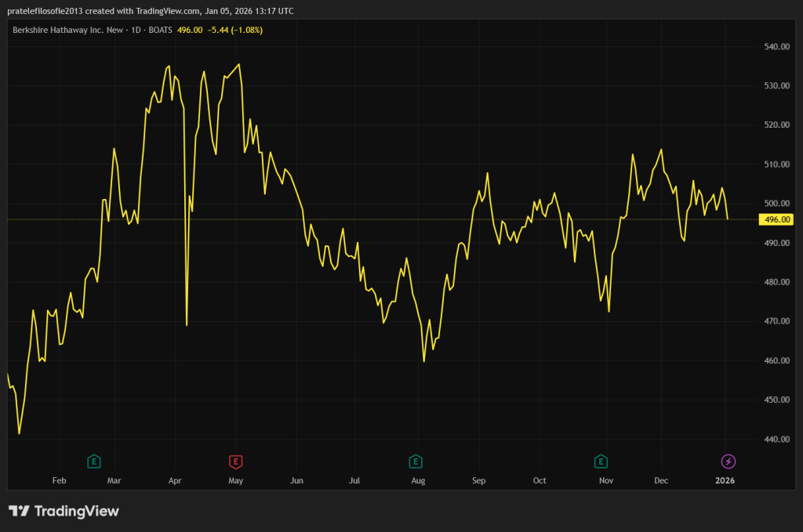Click the TradingView logo at bottom left

pos(64,511)
